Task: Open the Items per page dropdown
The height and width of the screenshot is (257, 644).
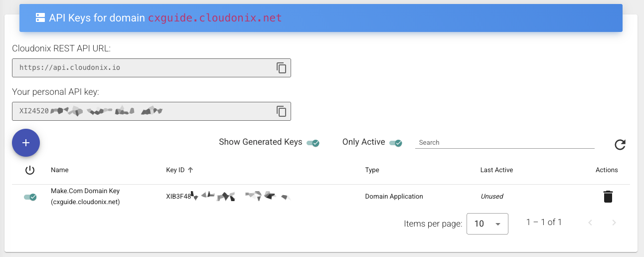Action: [x=487, y=224]
